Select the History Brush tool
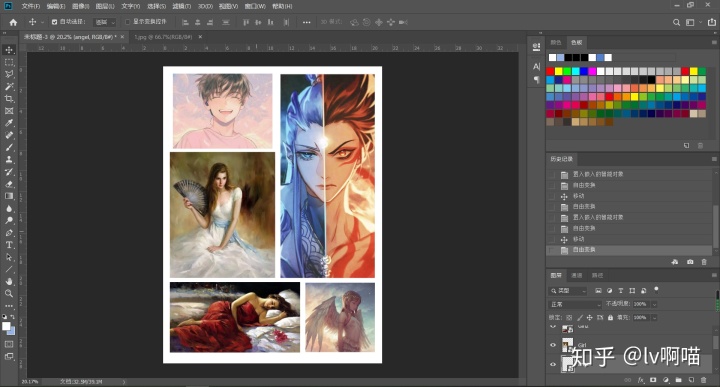720x387 pixels. tap(9, 172)
